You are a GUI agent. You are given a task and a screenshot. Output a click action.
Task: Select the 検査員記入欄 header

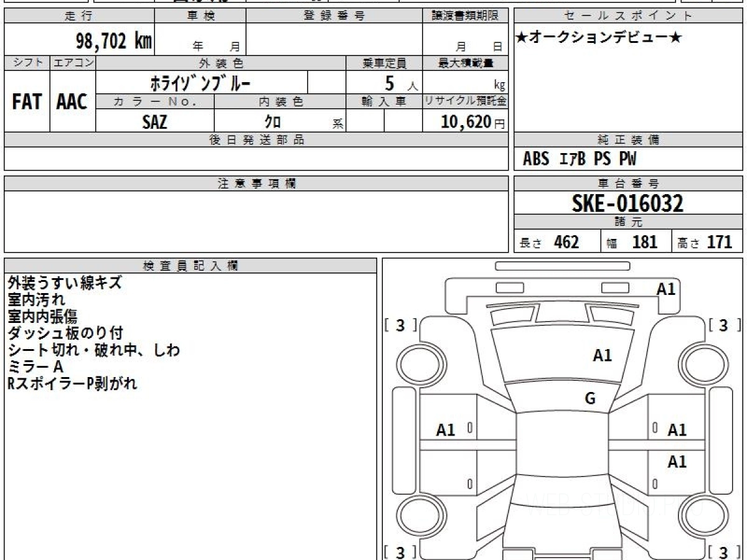tap(190, 266)
